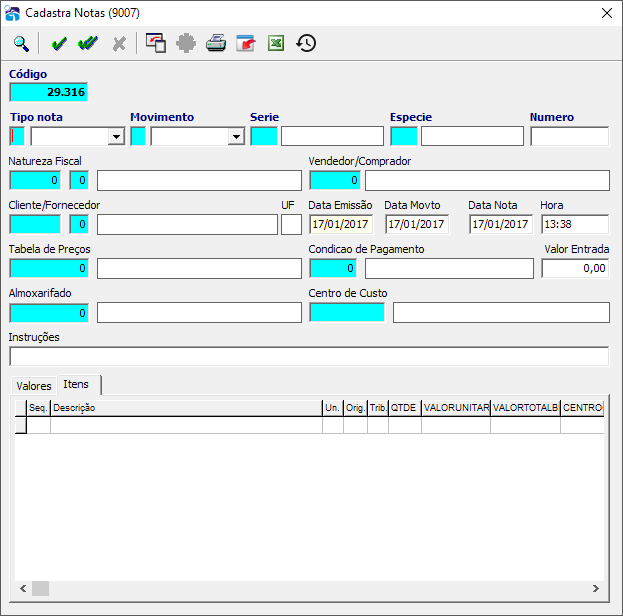623x616 pixels.
Task: Click the Condicao de Pagamento cyan field
Action: pyautogui.click(x=333, y=268)
